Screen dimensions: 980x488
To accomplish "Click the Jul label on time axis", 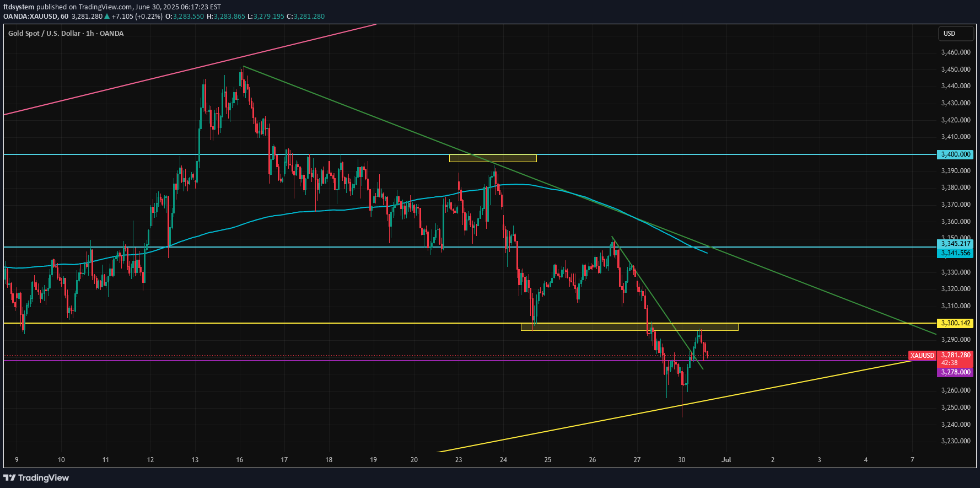I will click(x=726, y=459).
